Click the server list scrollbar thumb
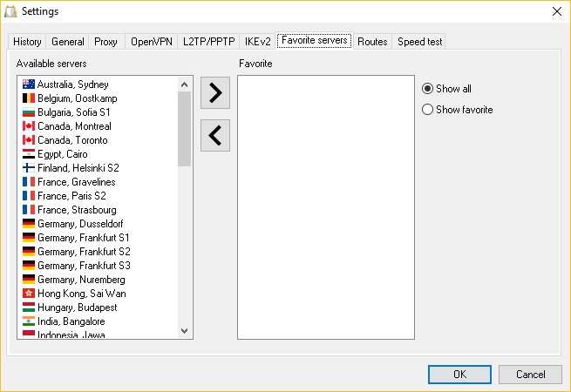 coord(184,129)
